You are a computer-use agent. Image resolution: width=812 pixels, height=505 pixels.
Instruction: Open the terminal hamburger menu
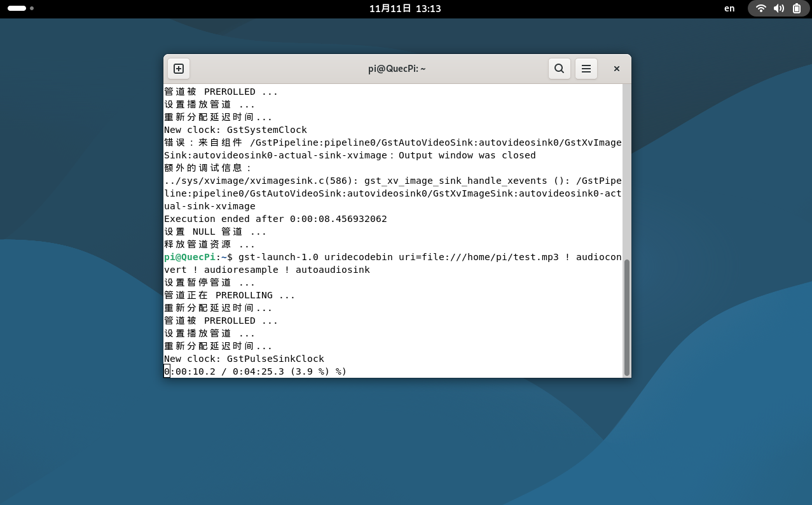(586, 69)
